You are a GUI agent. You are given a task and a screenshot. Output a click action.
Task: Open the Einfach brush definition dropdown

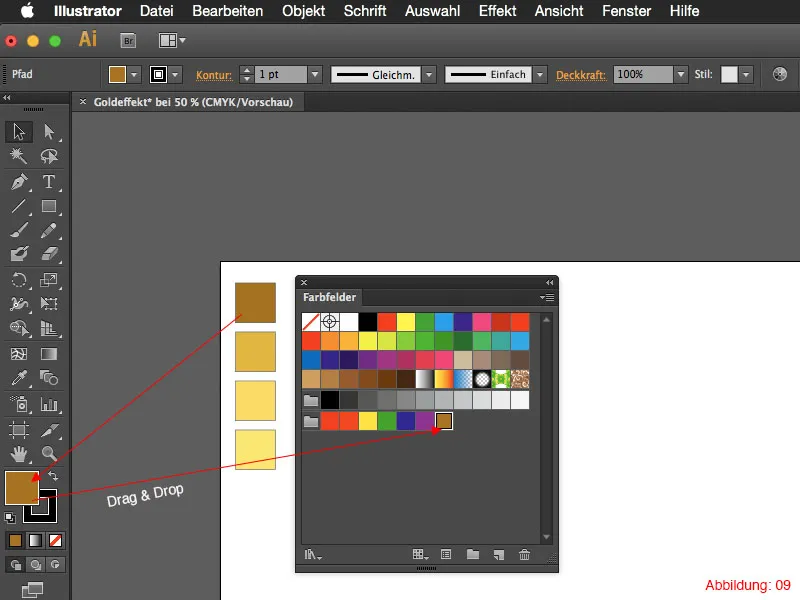click(x=539, y=74)
